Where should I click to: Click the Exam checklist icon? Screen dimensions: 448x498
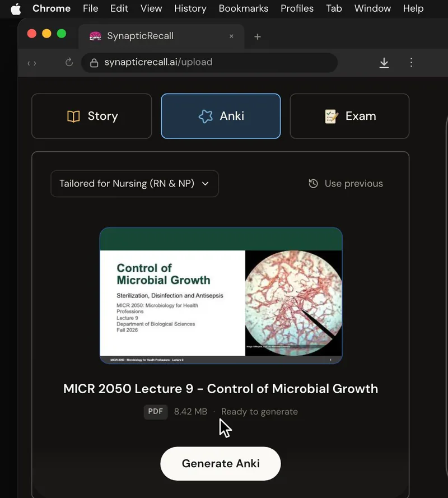tap(331, 117)
